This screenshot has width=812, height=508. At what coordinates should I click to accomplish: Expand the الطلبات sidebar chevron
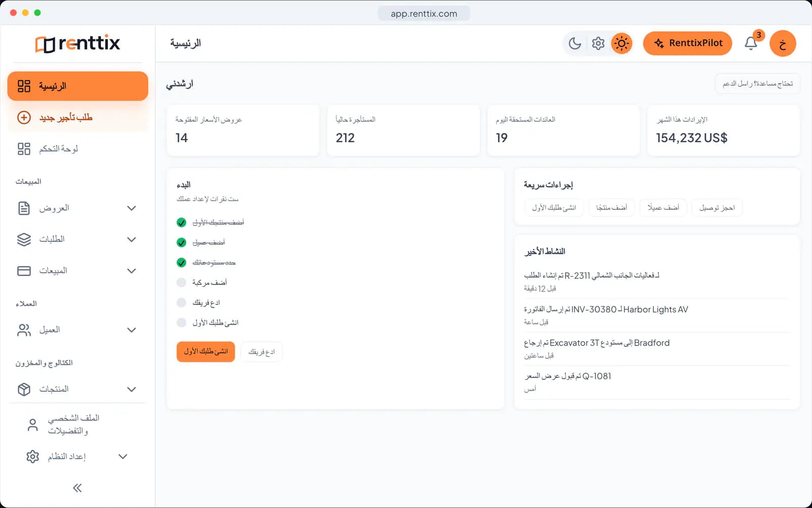point(131,239)
